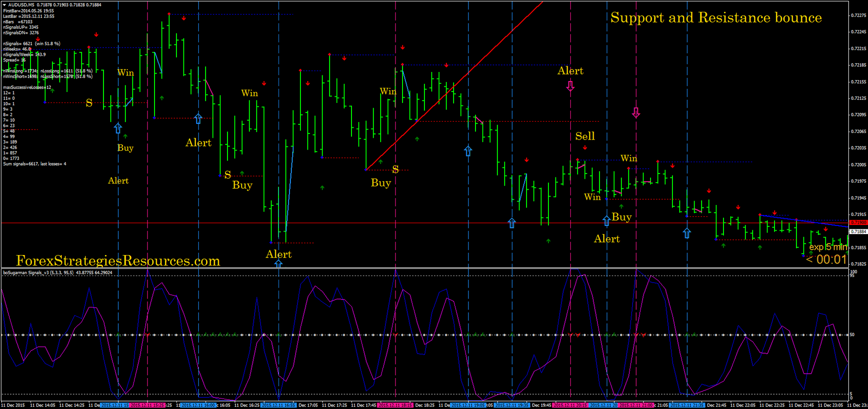
Task: Select the Alert label above the pink arrow
Action: pos(570,71)
